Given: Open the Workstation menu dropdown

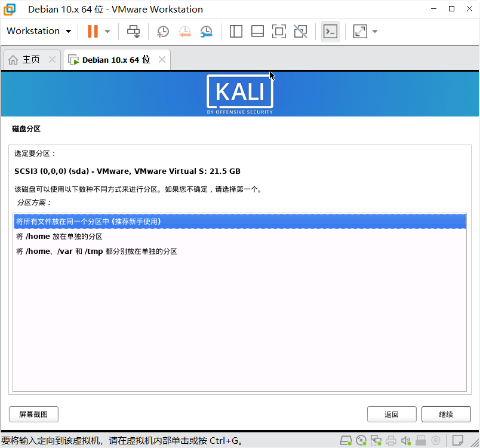Looking at the screenshot, I should pyautogui.click(x=39, y=31).
